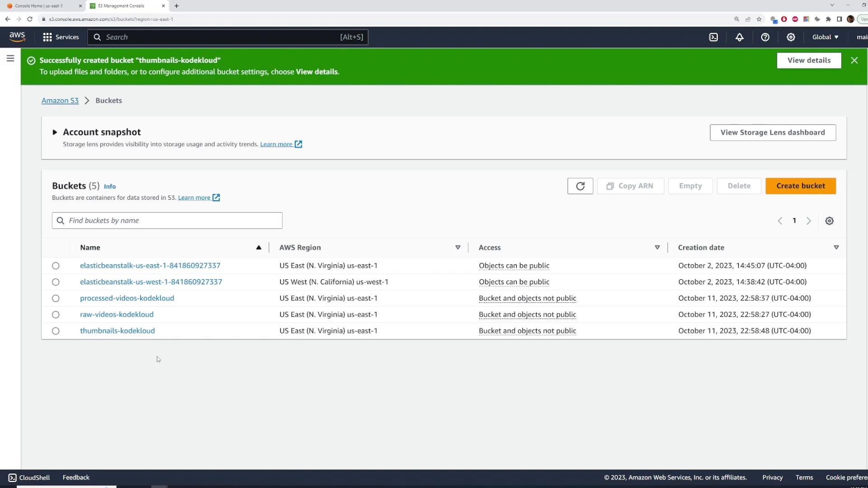
Task: Sort by Name column arrow
Action: (x=259, y=247)
